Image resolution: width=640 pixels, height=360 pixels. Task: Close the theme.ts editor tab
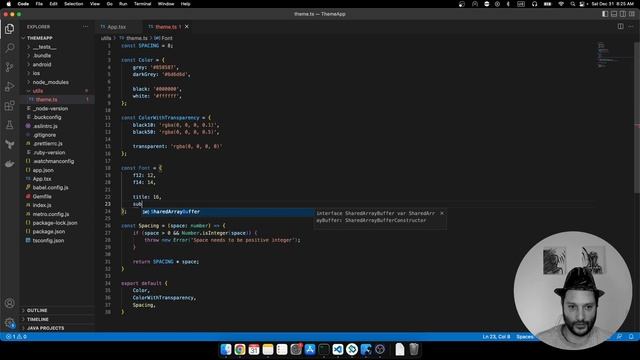[x=187, y=27]
